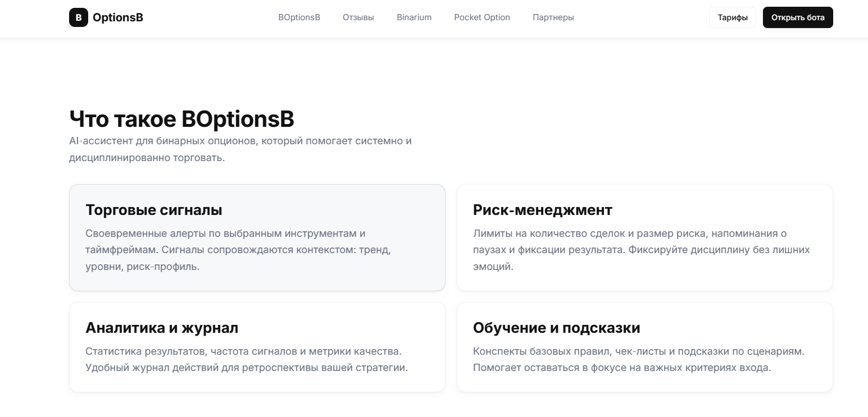This screenshot has height=417, width=868.
Task: Click the Тарифы button
Action: point(732,17)
